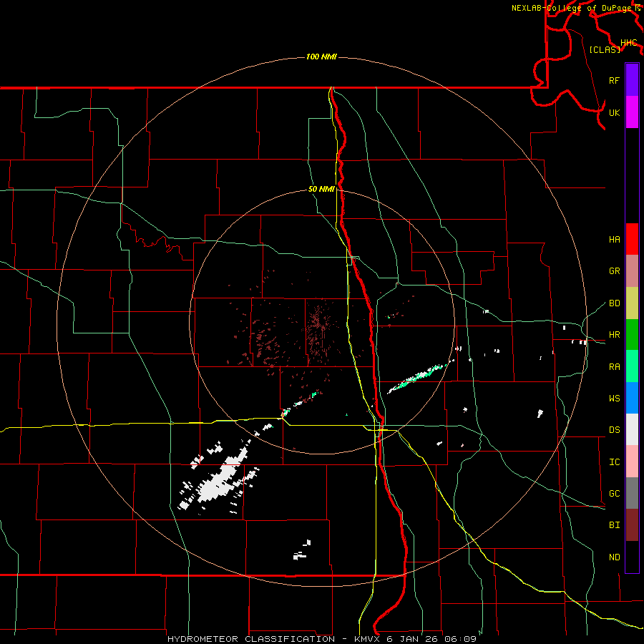Pick the RA mint-green legend block

click(x=632, y=366)
